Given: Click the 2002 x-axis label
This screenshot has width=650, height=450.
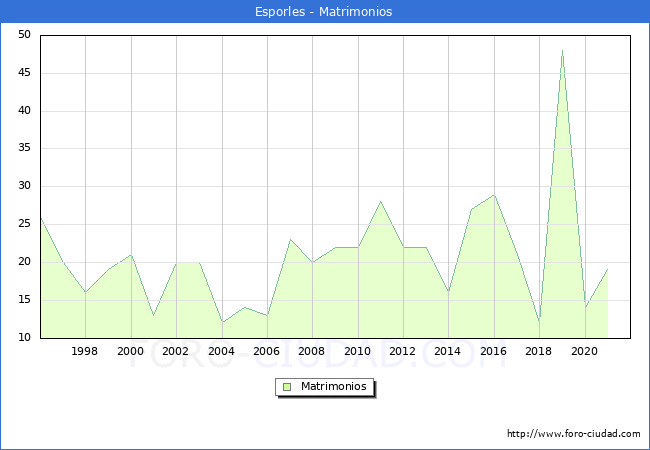Looking at the screenshot, I should coord(175,351).
